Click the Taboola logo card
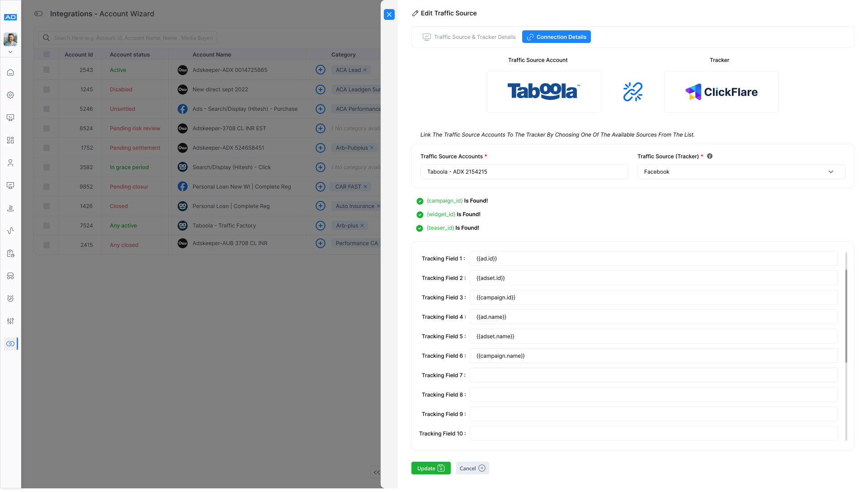868x492 pixels. coord(544,92)
